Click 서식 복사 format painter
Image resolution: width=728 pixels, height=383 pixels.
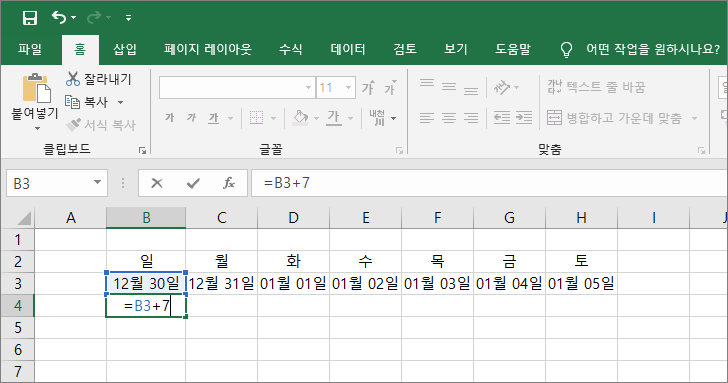(101, 124)
